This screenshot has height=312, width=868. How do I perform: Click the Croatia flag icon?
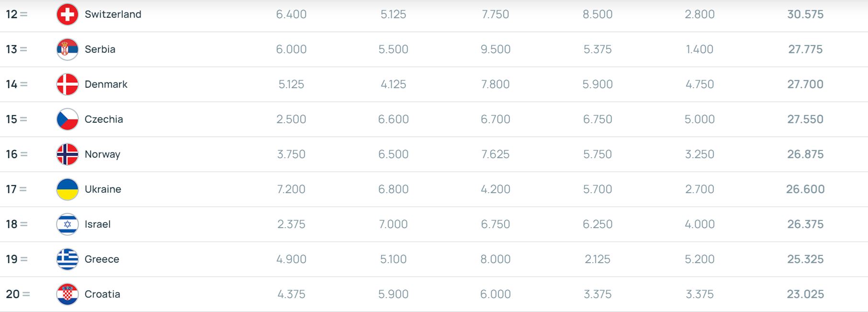(x=68, y=294)
